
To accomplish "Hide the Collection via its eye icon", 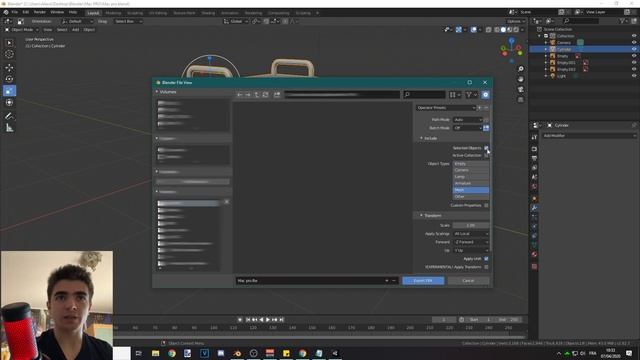I will point(634,36).
